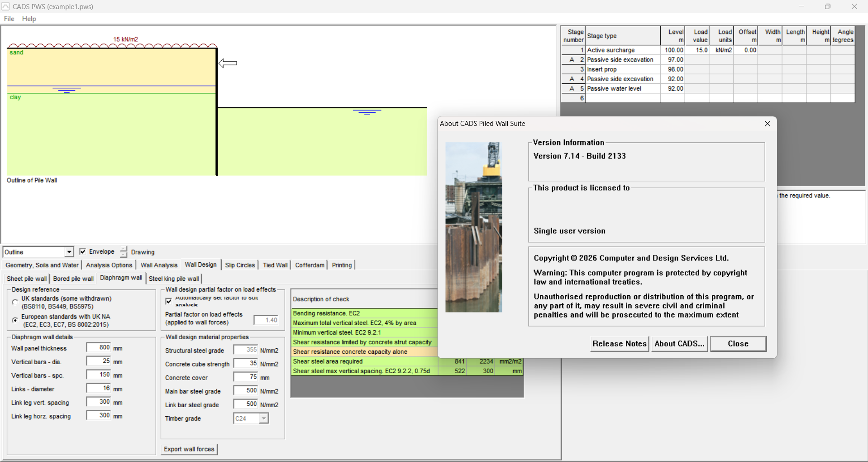Screen dimensions: 868x462
Task: Click the CADS PWS app icon in title bar
Action: [5, 6]
